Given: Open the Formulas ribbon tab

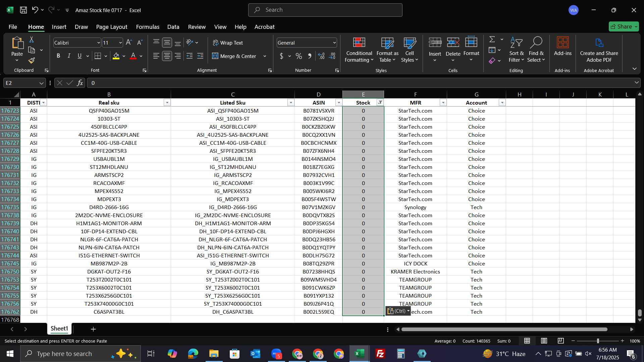Looking at the screenshot, I should coord(148,27).
